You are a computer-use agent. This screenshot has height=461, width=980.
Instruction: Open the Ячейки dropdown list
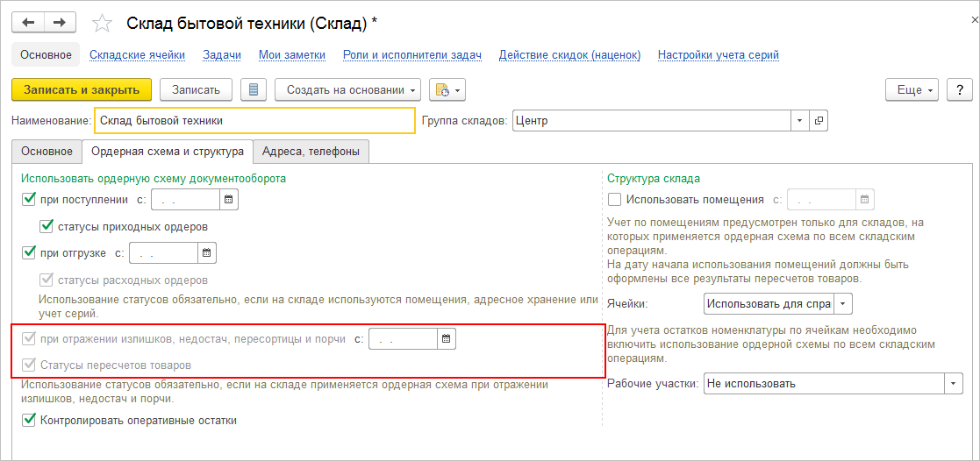843,304
